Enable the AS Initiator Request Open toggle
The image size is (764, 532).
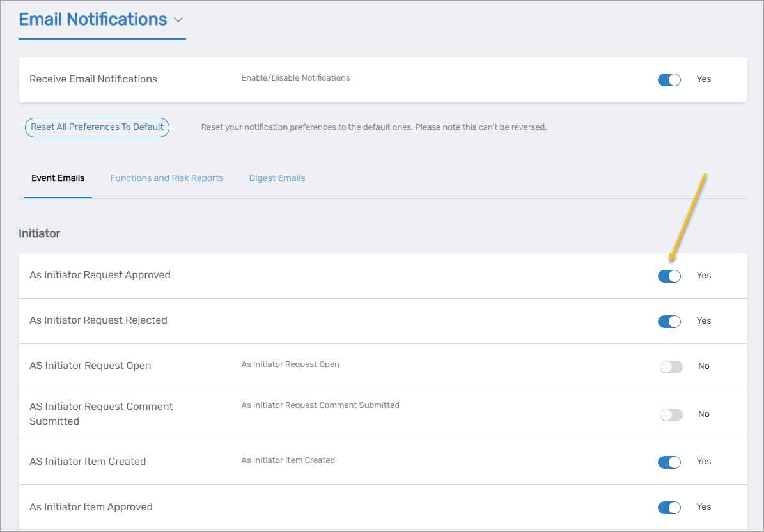(x=671, y=367)
